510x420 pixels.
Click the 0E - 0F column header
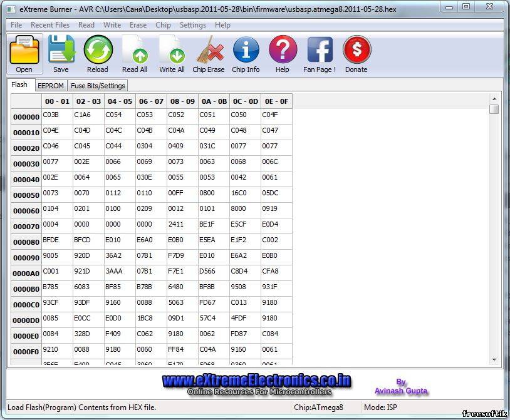coord(276,101)
